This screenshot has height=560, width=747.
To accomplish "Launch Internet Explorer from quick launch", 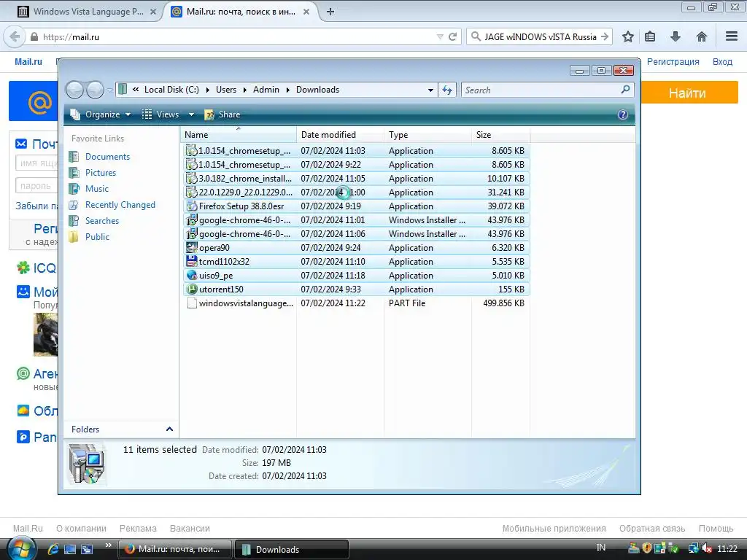I will coord(53,549).
